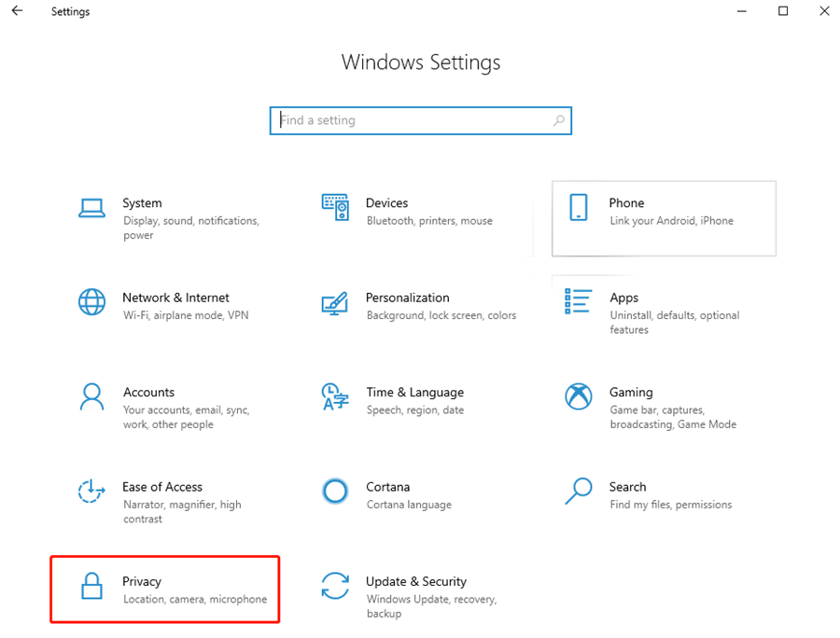Open the Search settings title

pos(627,487)
